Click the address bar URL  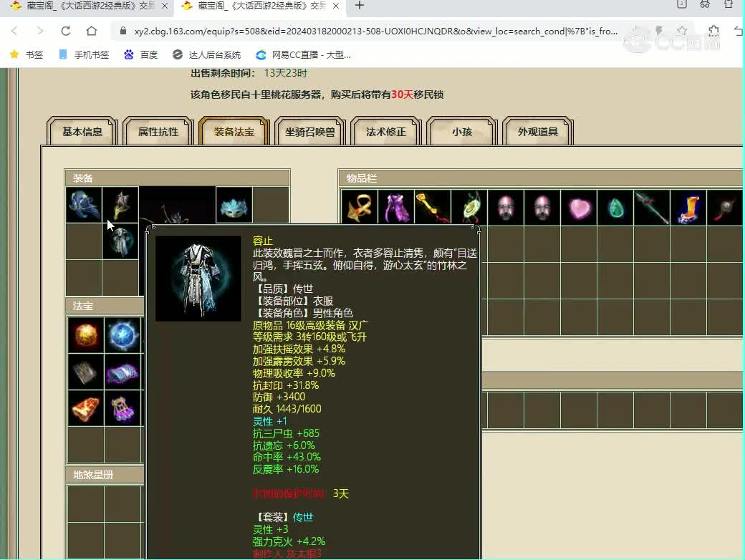pos(375,31)
